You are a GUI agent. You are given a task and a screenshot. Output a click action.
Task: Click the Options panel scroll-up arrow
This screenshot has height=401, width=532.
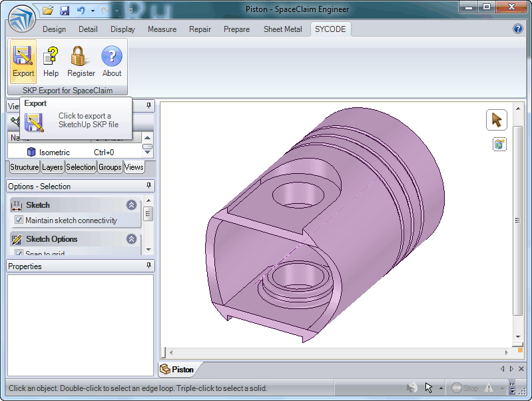pos(148,200)
